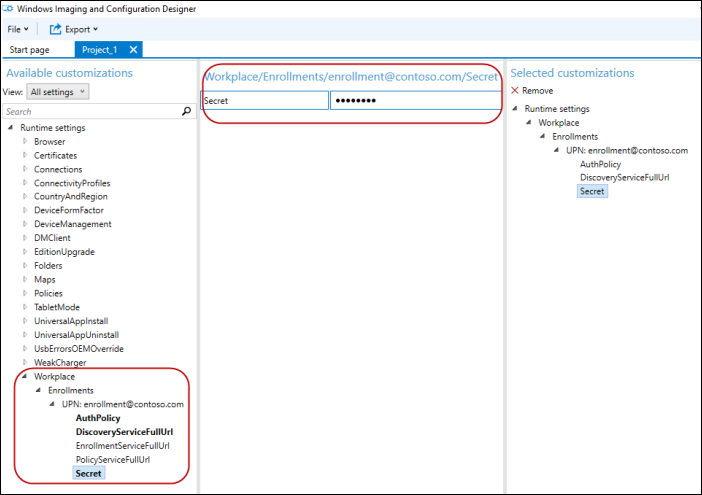Click Remove in Selected customizations
Image resolution: width=702 pixels, height=495 pixels.
point(537,91)
